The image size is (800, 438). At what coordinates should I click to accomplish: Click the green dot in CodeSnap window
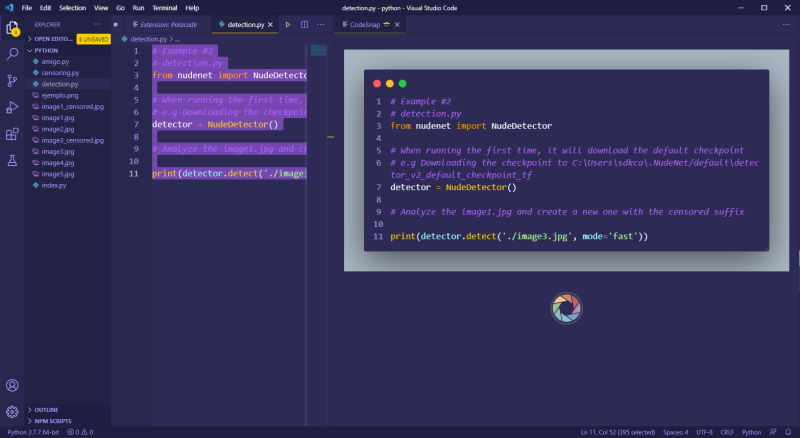pyautogui.click(x=403, y=84)
